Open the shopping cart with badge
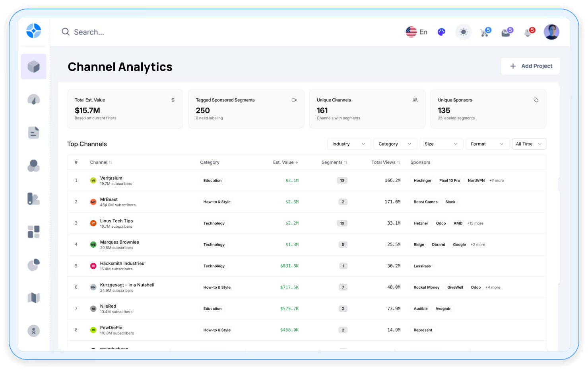This screenshot has width=588, height=373. 485,32
